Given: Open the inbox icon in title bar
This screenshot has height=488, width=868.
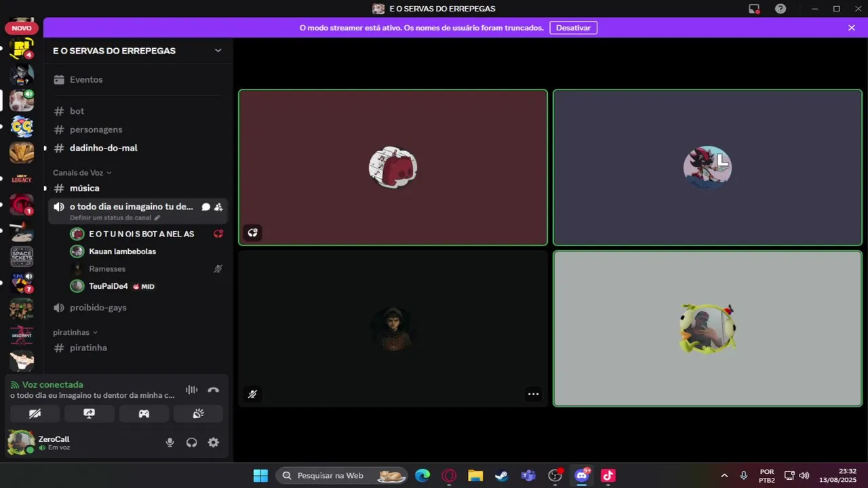Looking at the screenshot, I should pos(754,9).
